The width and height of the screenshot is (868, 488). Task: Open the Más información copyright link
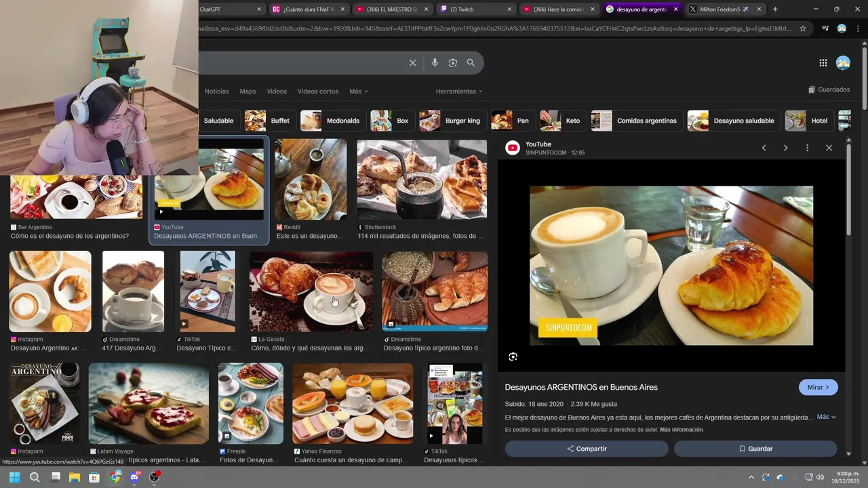pos(682,430)
